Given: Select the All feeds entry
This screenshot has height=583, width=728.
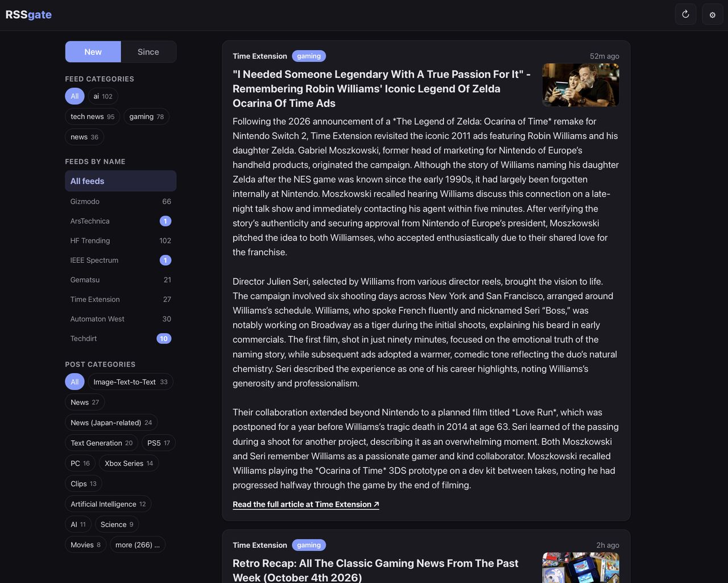Looking at the screenshot, I should tap(121, 181).
